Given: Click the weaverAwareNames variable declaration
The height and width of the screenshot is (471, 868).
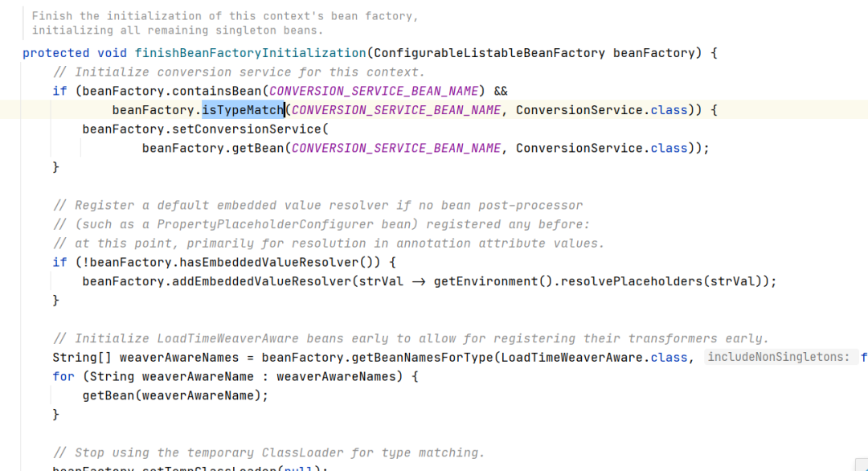Looking at the screenshot, I should [x=179, y=358].
